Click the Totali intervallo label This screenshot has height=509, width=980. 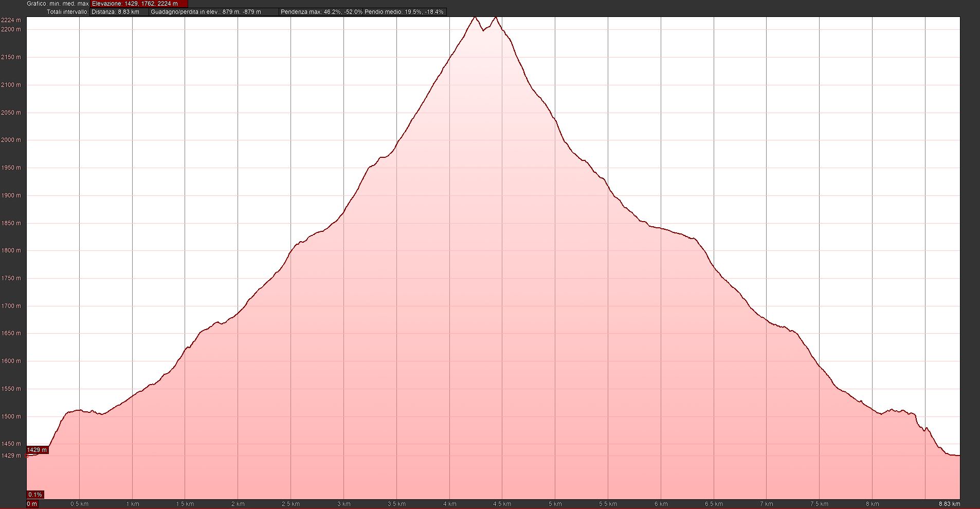pos(67,12)
